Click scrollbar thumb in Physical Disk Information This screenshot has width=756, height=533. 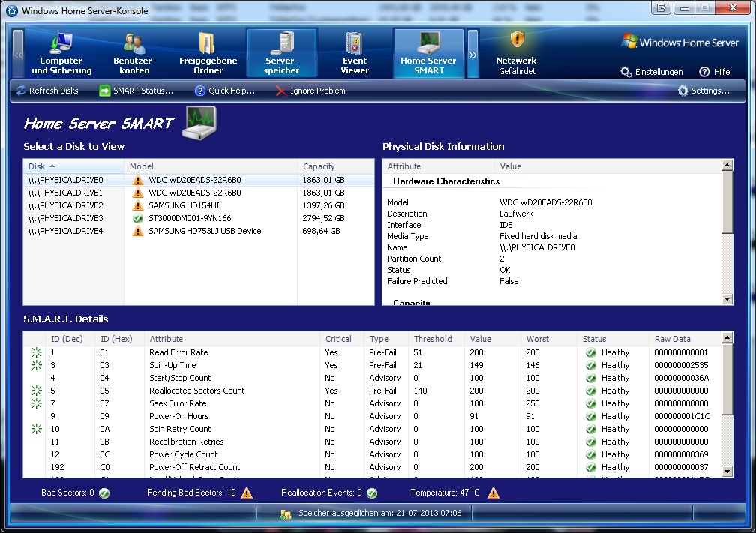[727, 203]
